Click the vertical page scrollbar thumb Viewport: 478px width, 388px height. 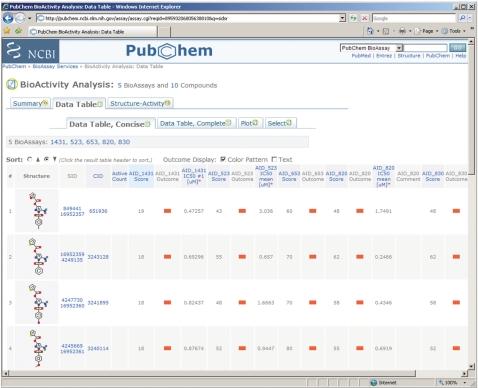[471, 110]
